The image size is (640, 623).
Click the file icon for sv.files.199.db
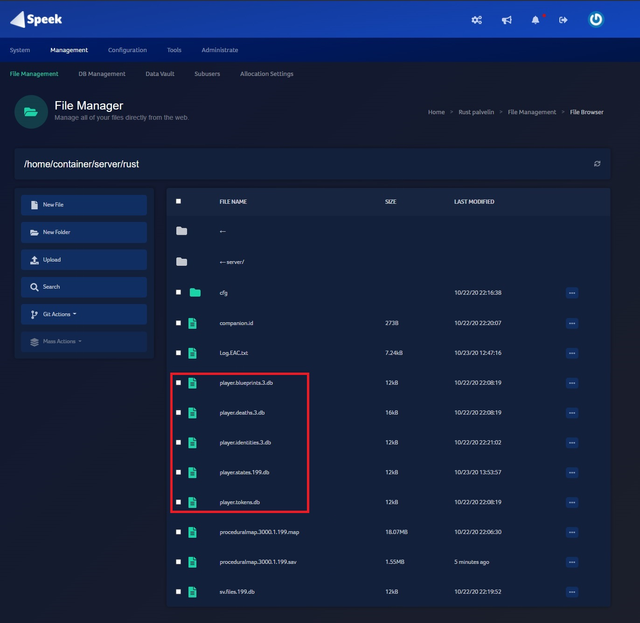(192, 592)
